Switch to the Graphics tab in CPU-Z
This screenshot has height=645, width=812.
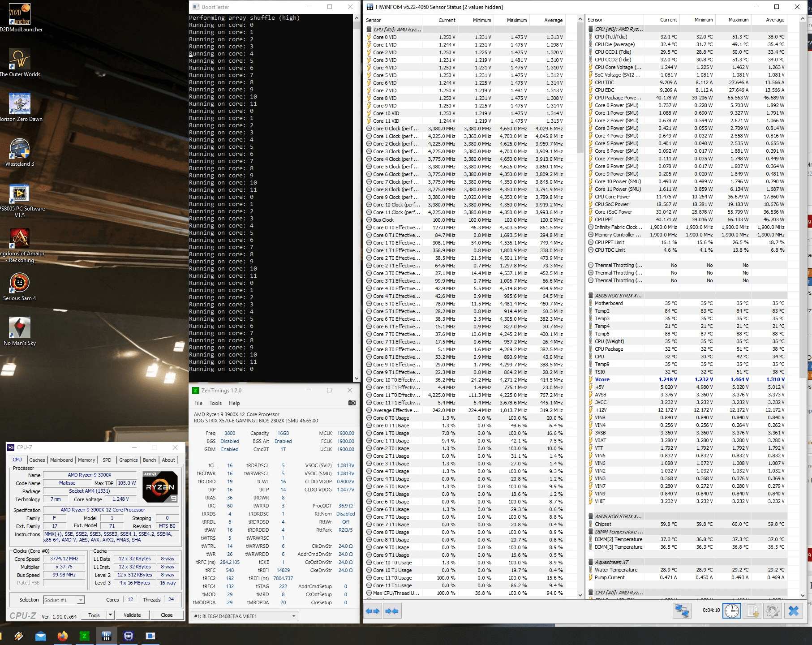pyautogui.click(x=129, y=460)
